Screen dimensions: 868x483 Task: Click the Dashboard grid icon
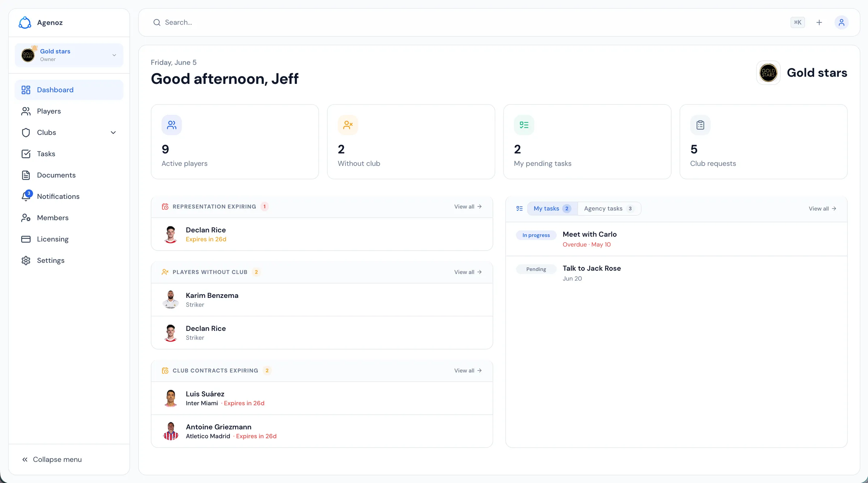point(26,90)
